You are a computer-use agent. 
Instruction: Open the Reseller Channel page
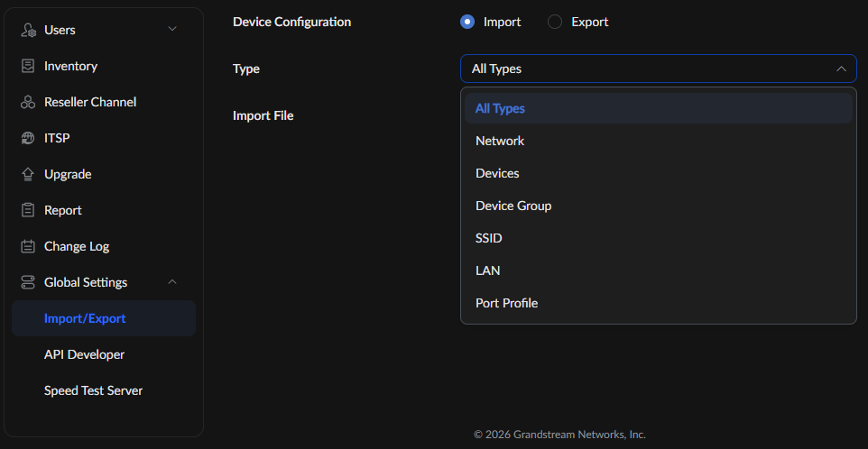(x=104, y=102)
